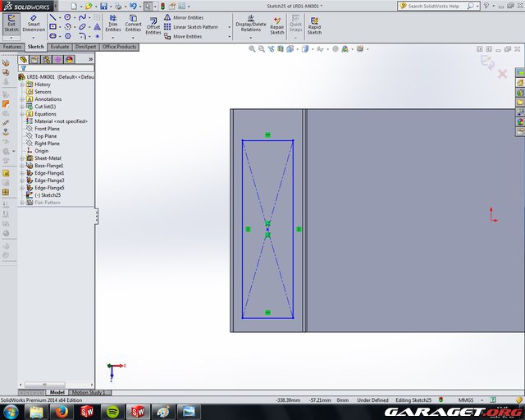Open the Office Products tab
Screen dimensions: 525x420
(x=119, y=47)
